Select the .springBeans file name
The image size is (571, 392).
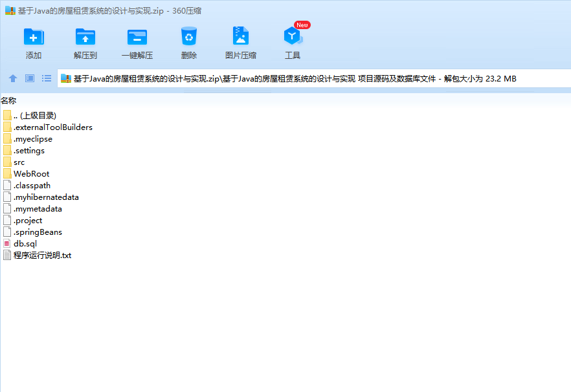38,232
